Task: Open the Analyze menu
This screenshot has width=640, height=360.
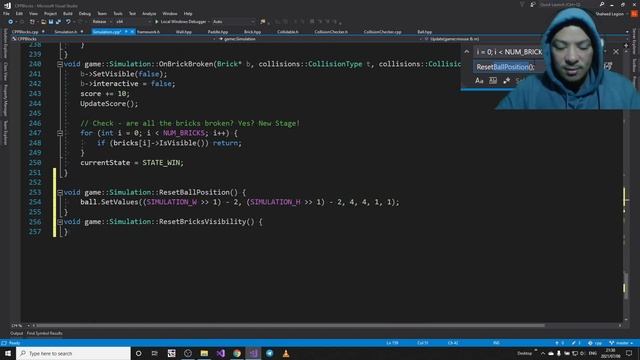Action: pyautogui.click(x=149, y=13)
